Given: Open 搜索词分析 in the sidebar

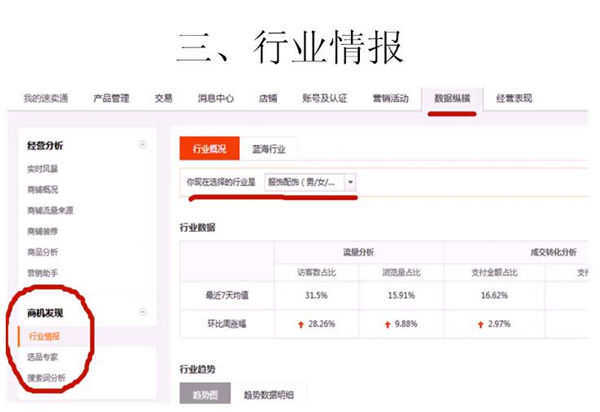Looking at the screenshot, I should click(46, 378).
